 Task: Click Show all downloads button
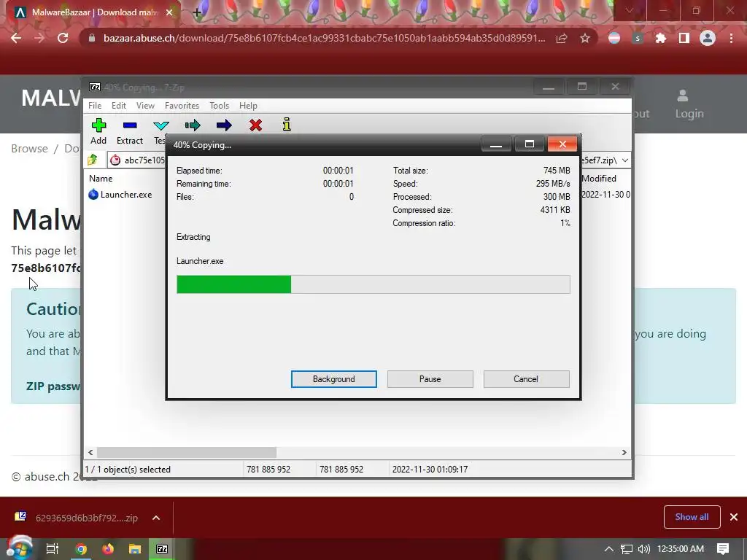[692, 517]
